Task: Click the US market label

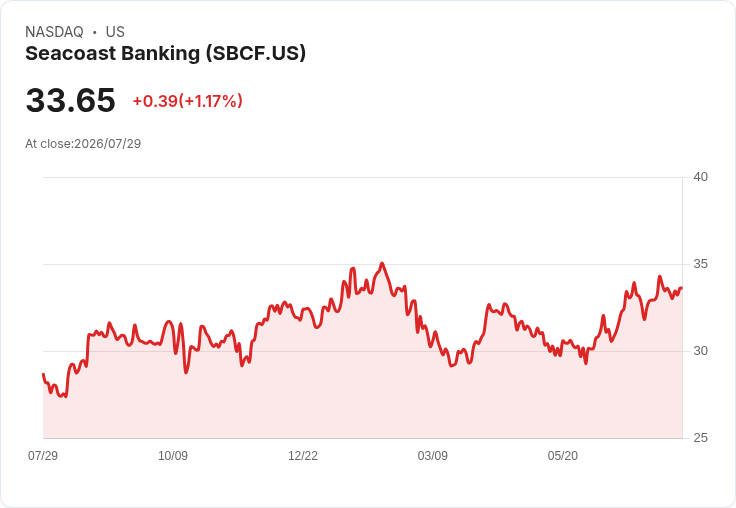Action: pyautogui.click(x=115, y=32)
